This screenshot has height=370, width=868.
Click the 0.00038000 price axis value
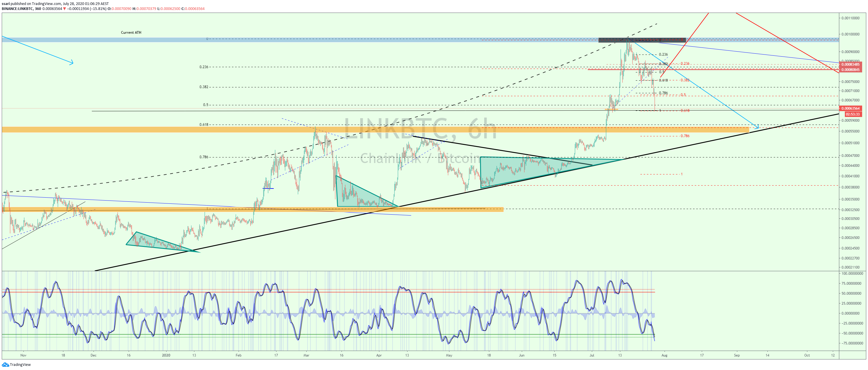coord(850,187)
